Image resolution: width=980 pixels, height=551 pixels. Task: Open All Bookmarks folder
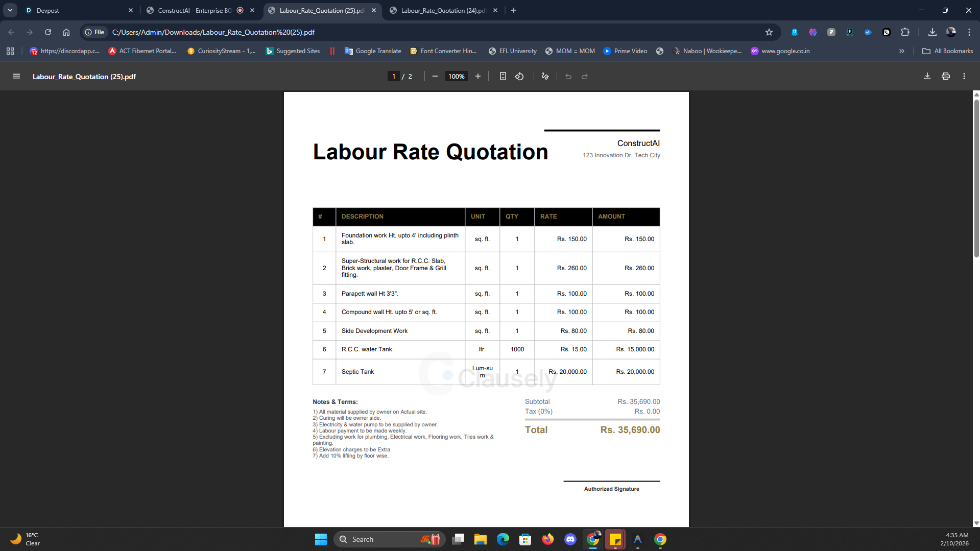pos(947,51)
